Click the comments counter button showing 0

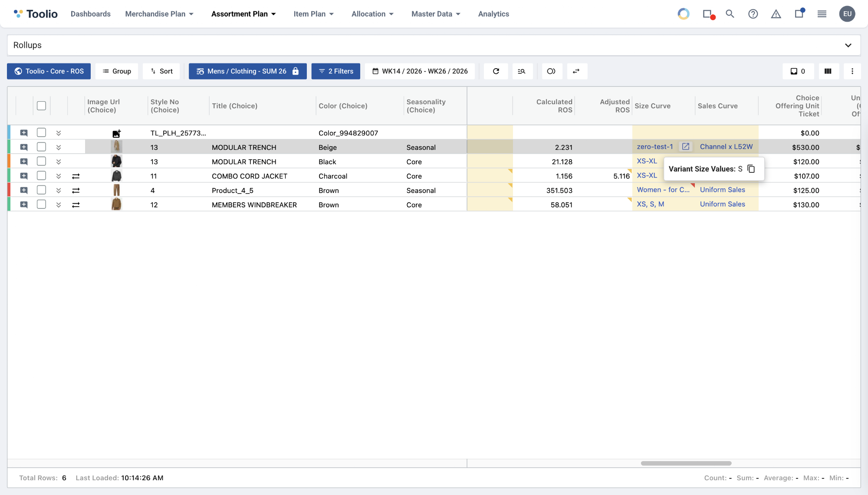[x=798, y=71]
